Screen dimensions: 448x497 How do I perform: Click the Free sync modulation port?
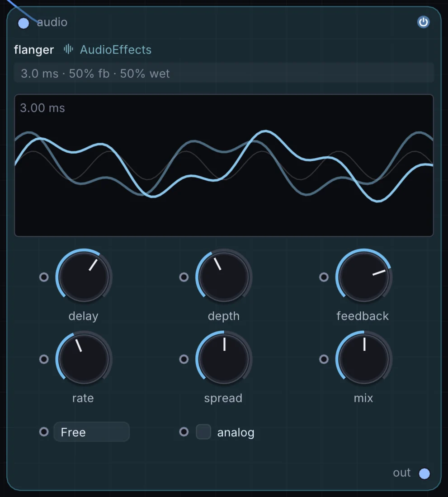(44, 431)
